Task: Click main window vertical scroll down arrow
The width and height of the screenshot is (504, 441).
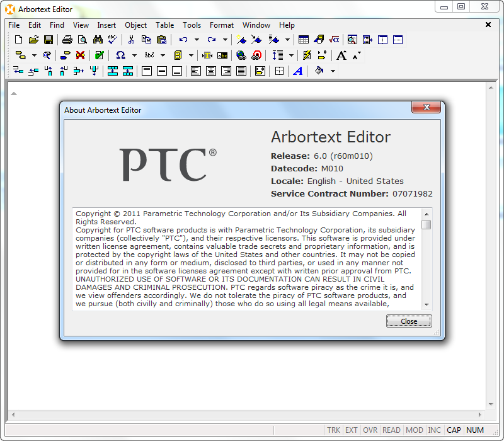Action: tap(491, 404)
